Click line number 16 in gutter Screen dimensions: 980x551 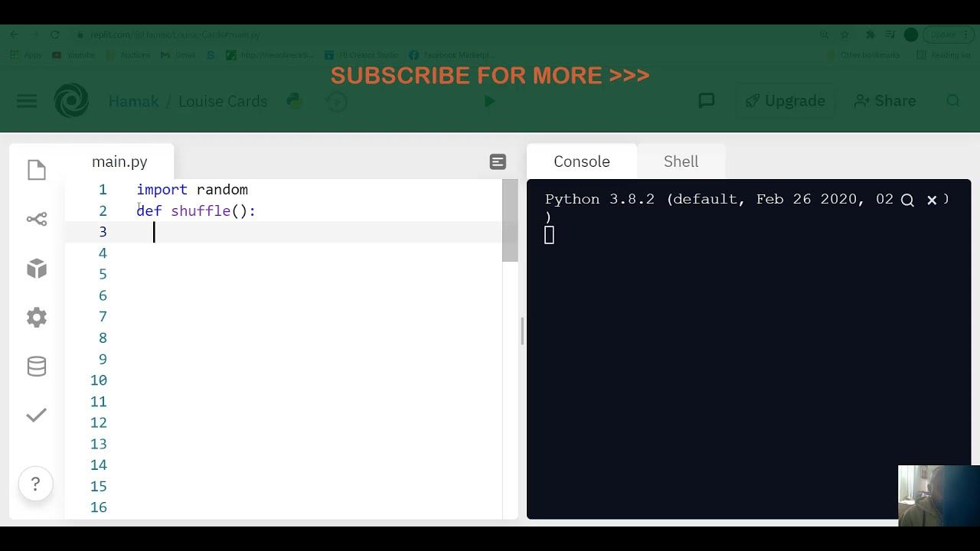coord(99,507)
